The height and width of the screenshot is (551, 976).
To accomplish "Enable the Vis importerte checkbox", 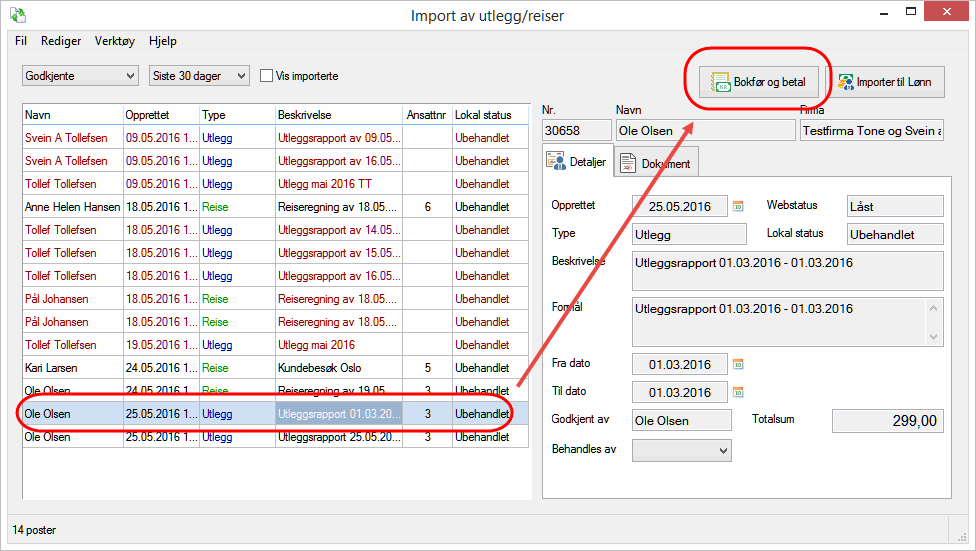I will (267, 76).
